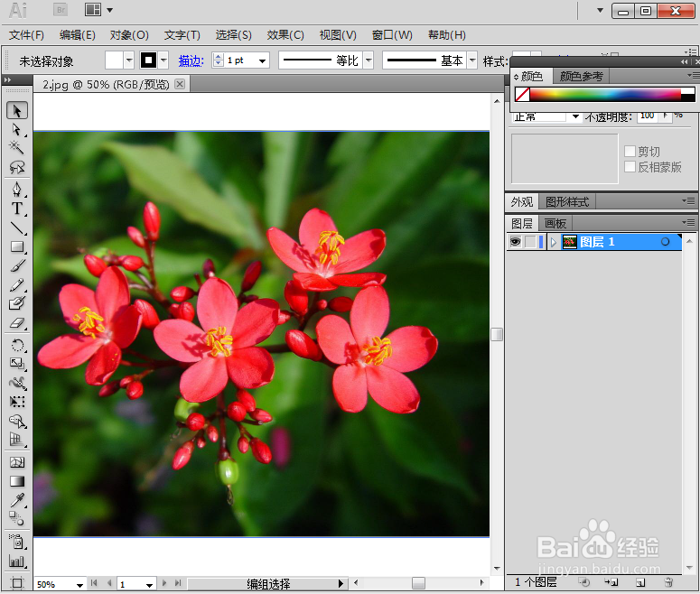Click the 描边 stroke link

191,61
